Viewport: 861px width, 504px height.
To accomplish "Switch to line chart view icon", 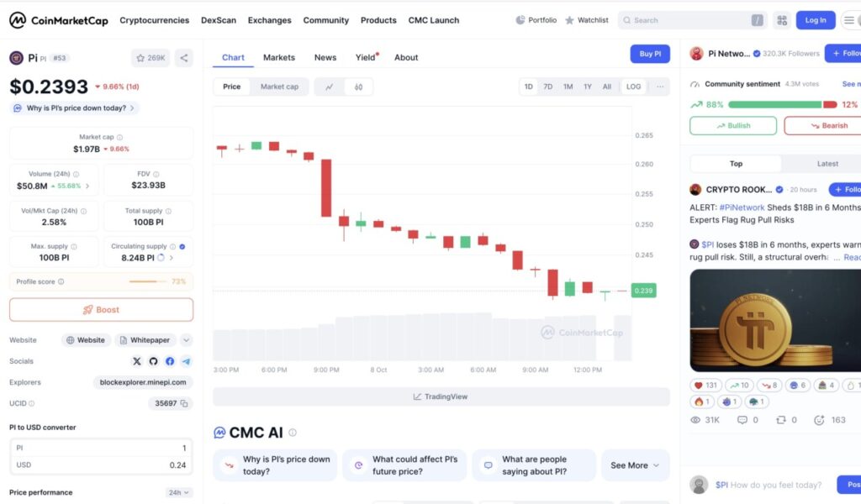I will point(330,87).
